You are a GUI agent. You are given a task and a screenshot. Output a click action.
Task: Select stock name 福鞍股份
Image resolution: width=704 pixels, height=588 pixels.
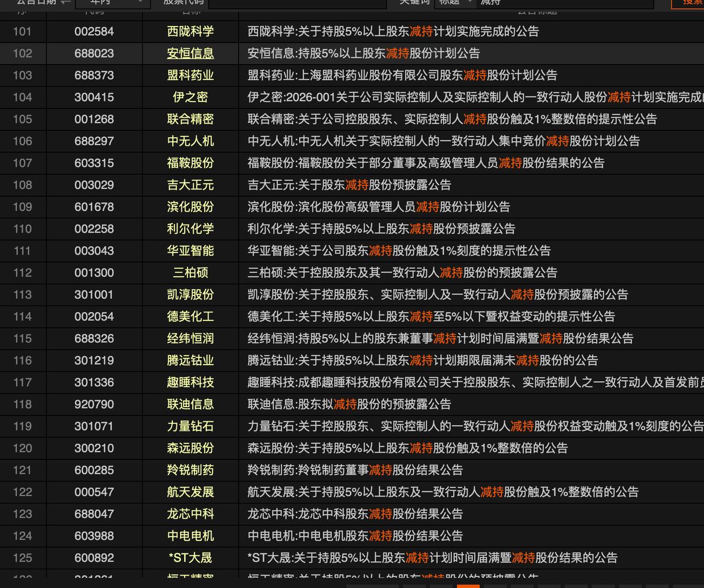(x=190, y=163)
